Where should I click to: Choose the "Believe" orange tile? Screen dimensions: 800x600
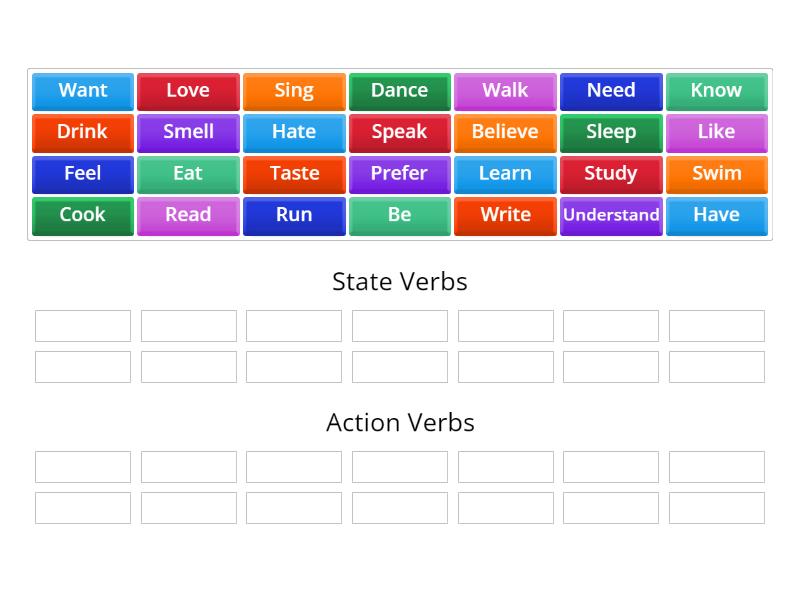[505, 132]
